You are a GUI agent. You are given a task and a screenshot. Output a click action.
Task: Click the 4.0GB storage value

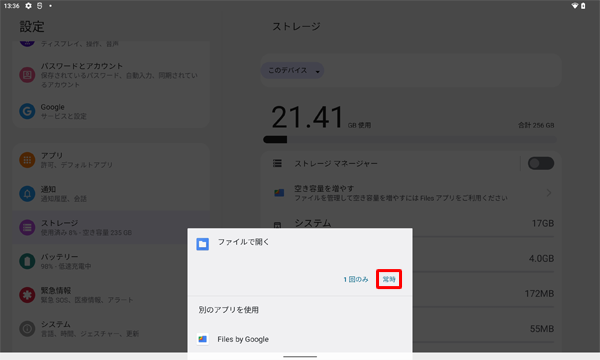[x=541, y=259]
